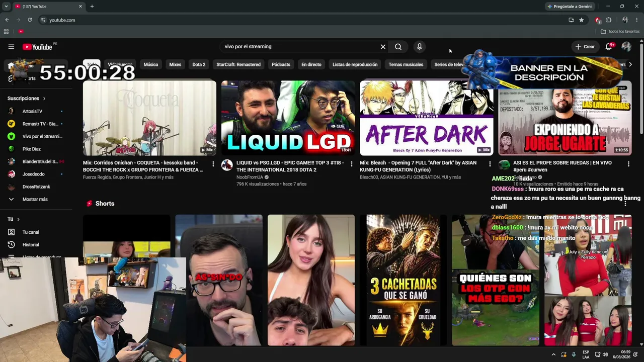This screenshot has width=644, height=362.
Task: Open the 3 Cachetadas short
Action: [x=404, y=280]
